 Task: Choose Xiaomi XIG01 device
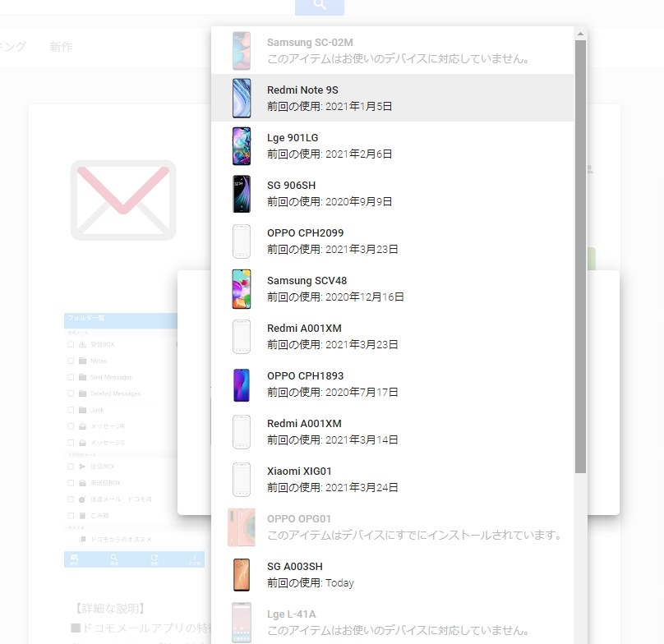(x=392, y=479)
